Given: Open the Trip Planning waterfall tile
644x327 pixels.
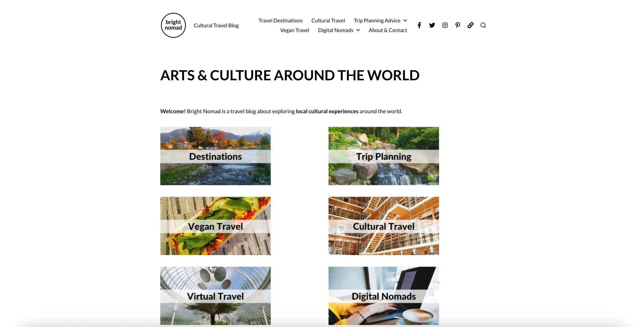Looking at the screenshot, I should coord(384,156).
